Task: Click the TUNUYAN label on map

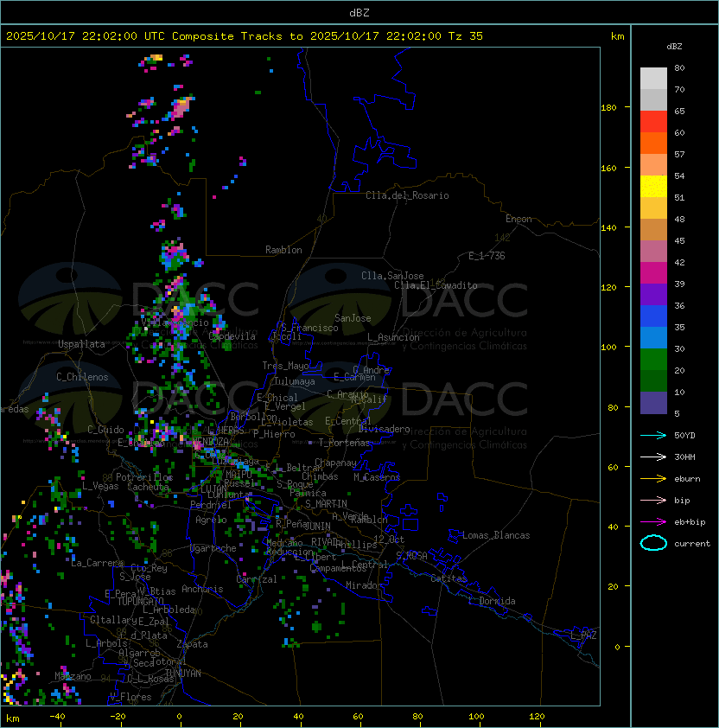Action: (183, 674)
